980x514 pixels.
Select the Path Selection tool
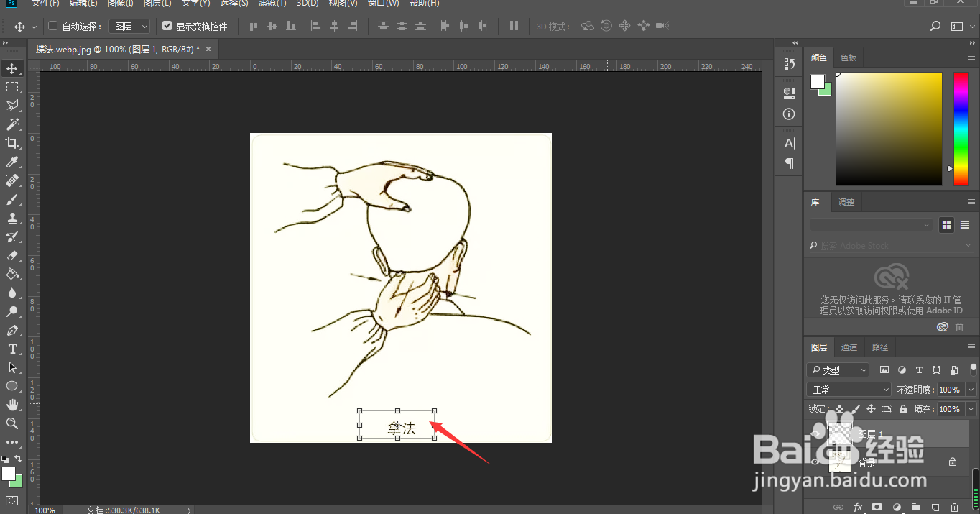(12, 367)
